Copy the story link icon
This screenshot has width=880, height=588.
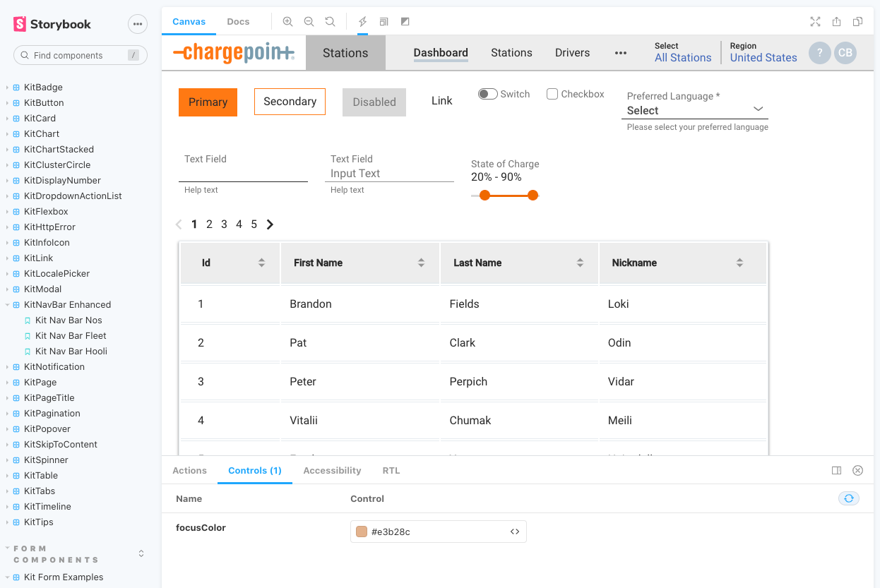(857, 22)
